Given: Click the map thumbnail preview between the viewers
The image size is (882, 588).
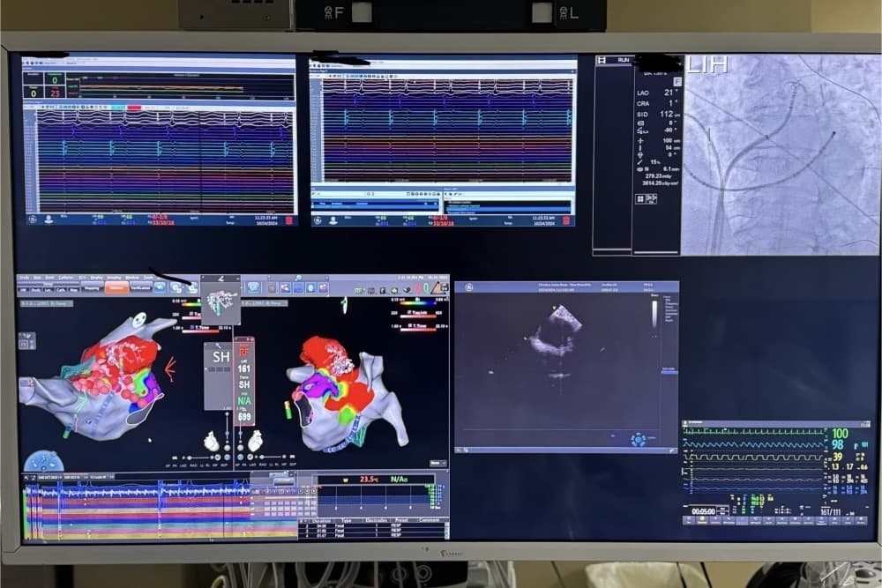Looking at the screenshot, I should click(x=221, y=303).
